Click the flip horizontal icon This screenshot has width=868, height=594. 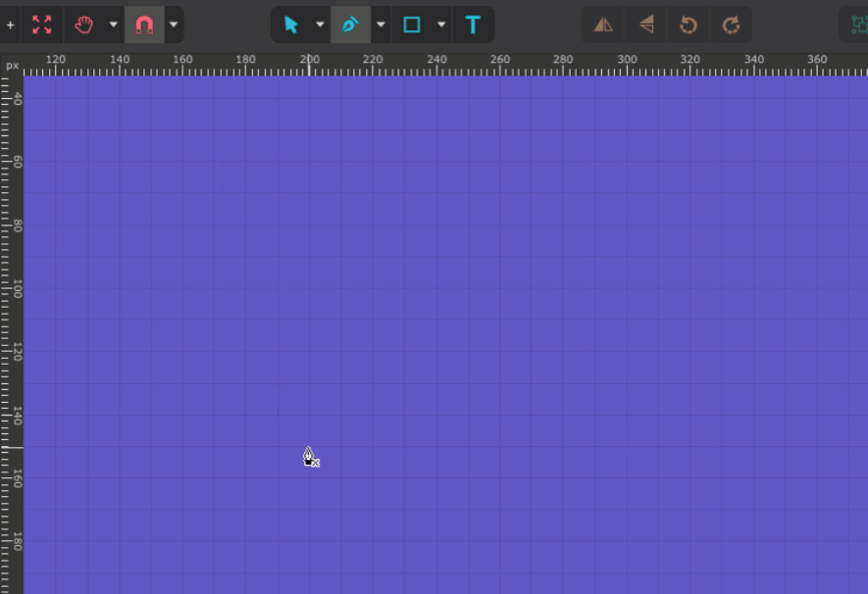[x=603, y=25]
